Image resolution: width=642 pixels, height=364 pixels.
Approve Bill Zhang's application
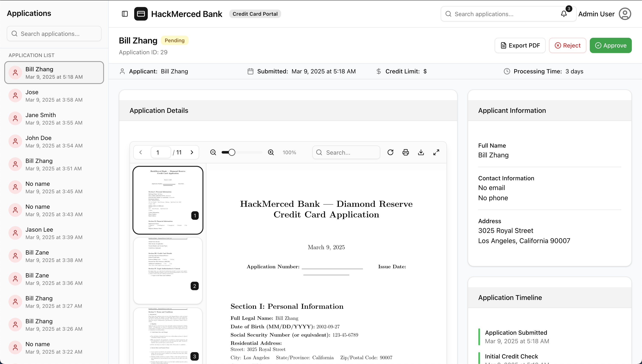pos(611,45)
